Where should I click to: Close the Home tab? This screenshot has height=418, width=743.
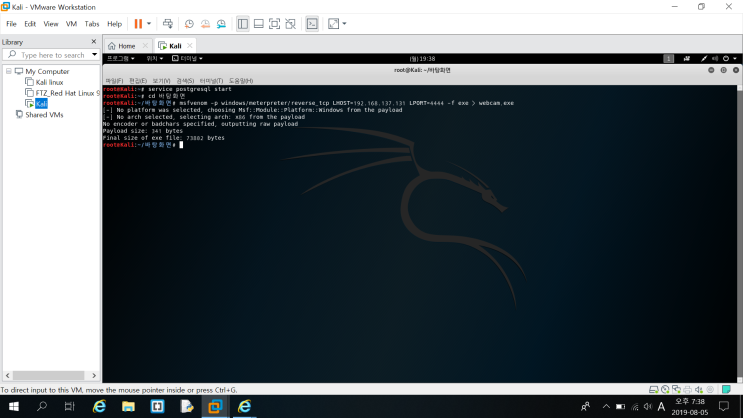pyautogui.click(x=145, y=46)
